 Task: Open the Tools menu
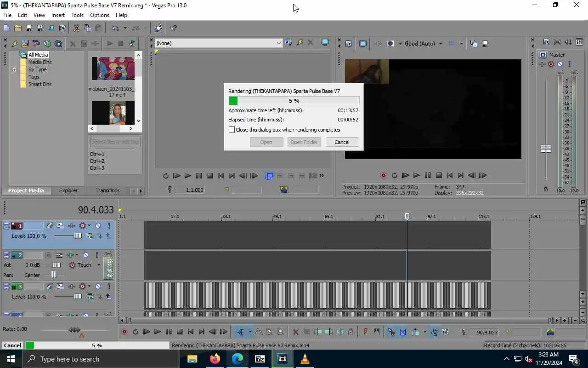pos(78,15)
